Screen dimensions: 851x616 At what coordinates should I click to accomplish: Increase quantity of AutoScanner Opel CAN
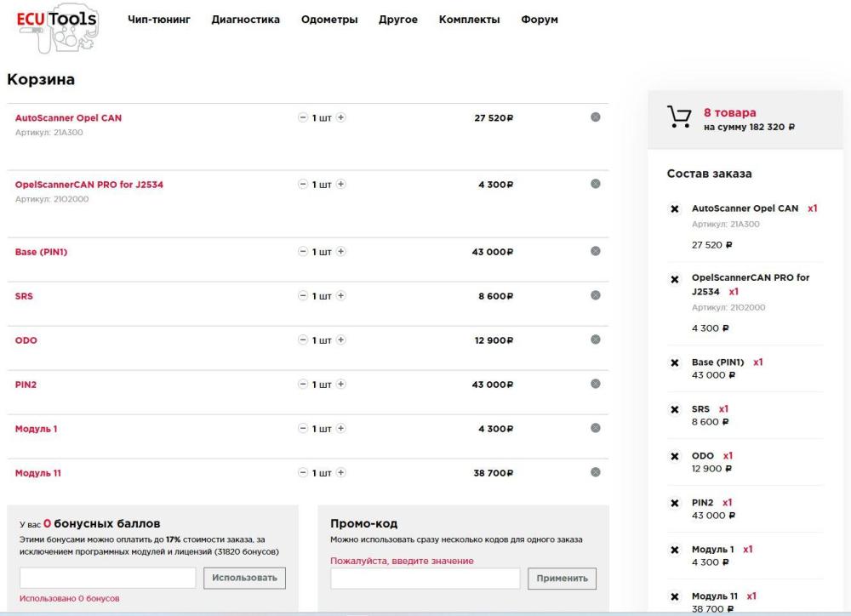pyautogui.click(x=341, y=117)
